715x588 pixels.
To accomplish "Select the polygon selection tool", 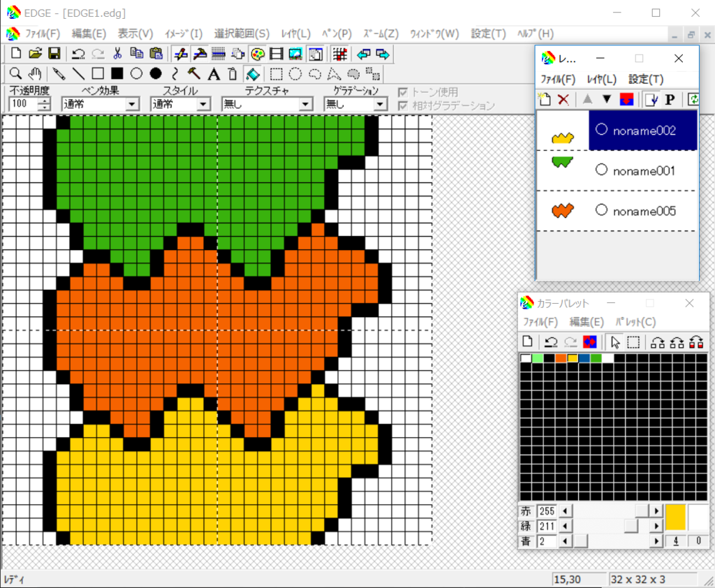I will click(x=334, y=73).
